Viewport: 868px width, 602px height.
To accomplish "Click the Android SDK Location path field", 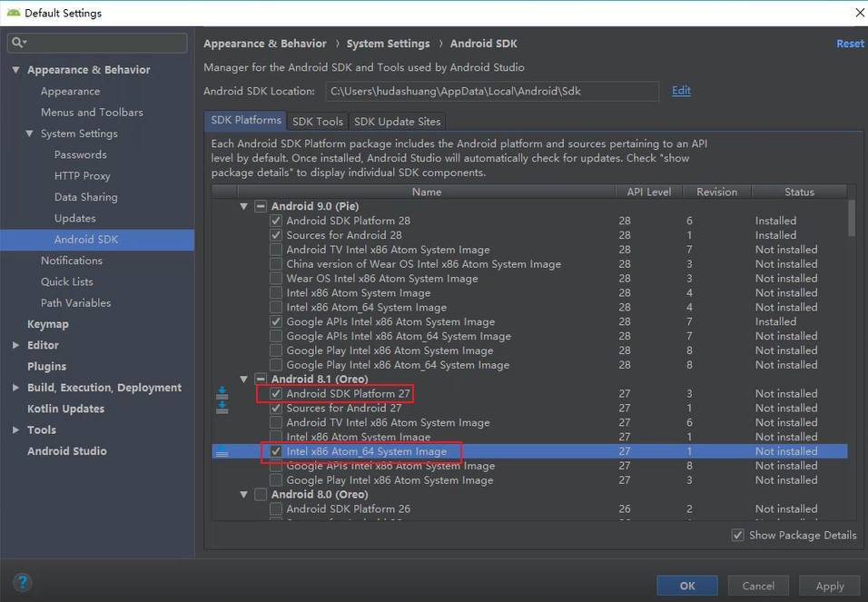I will coord(492,92).
